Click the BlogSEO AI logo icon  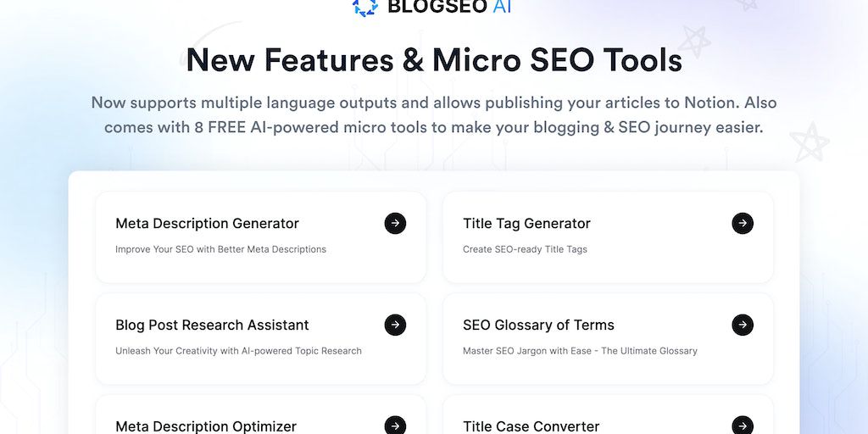(365, 6)
